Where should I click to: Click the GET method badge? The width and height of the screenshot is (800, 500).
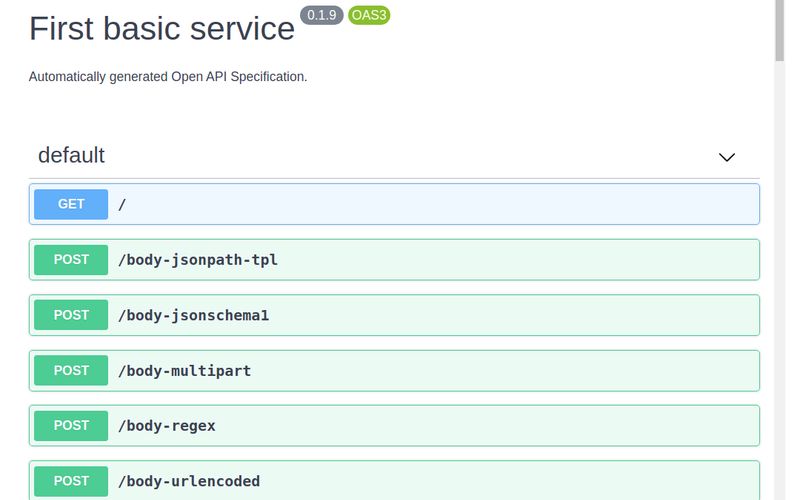(x=71, y=204)
